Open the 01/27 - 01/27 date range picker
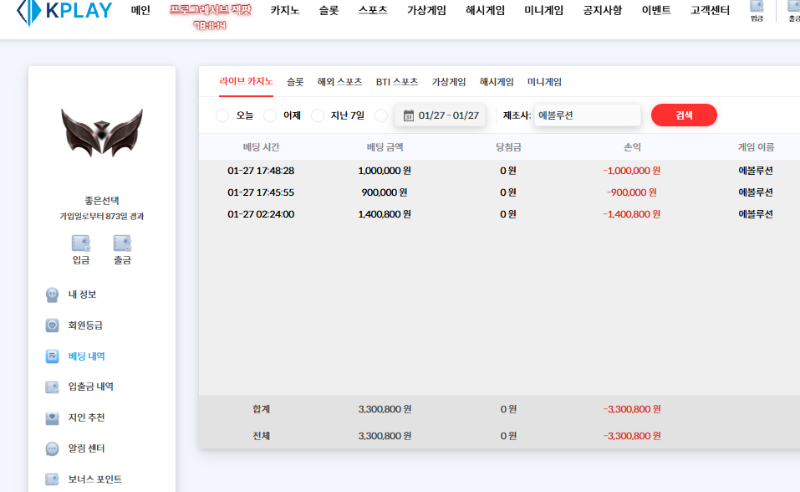 pyautogui.click(x=441, y=116)
